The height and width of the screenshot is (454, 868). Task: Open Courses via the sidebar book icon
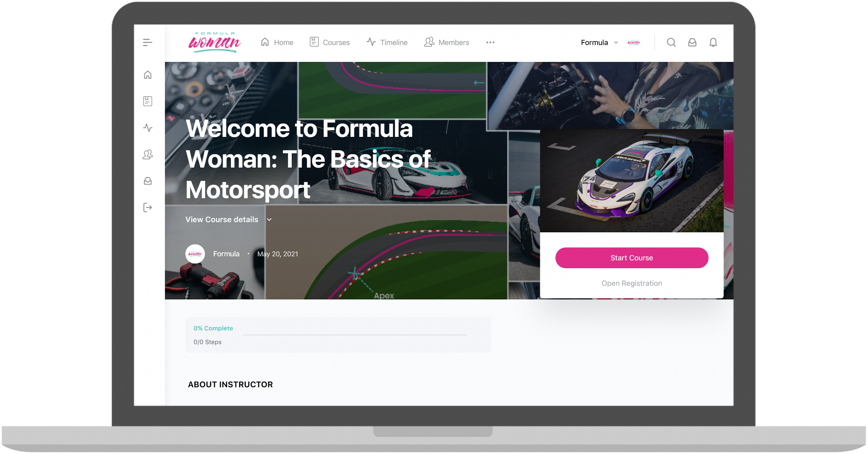148,101
